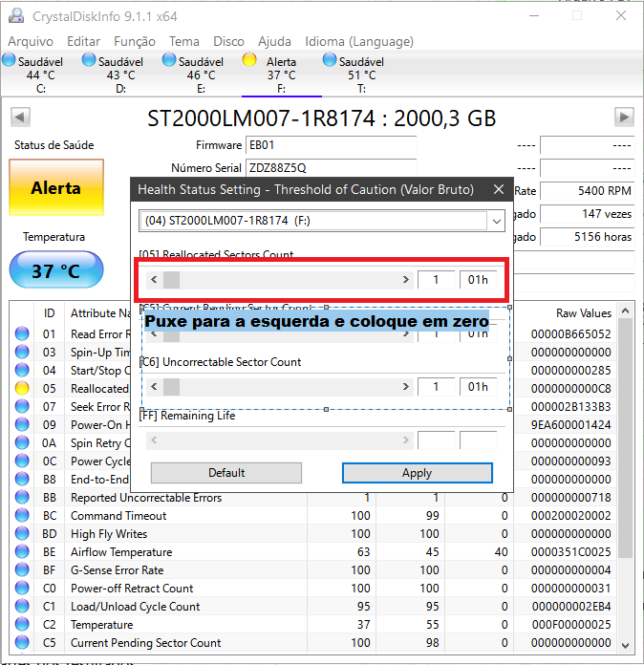Screen dimensions: 644x665
Task: Click status icon of Temperature row C2
Action: coord(22,624)
